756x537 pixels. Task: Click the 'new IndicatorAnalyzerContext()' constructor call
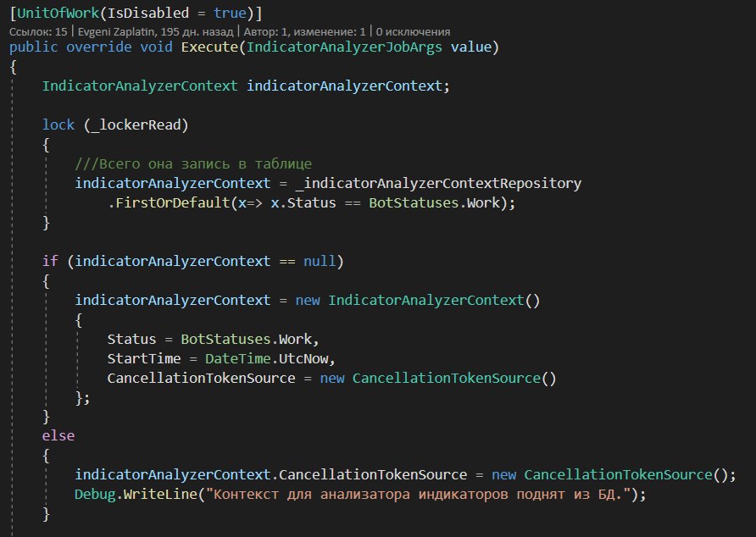[x=418, y=301]
